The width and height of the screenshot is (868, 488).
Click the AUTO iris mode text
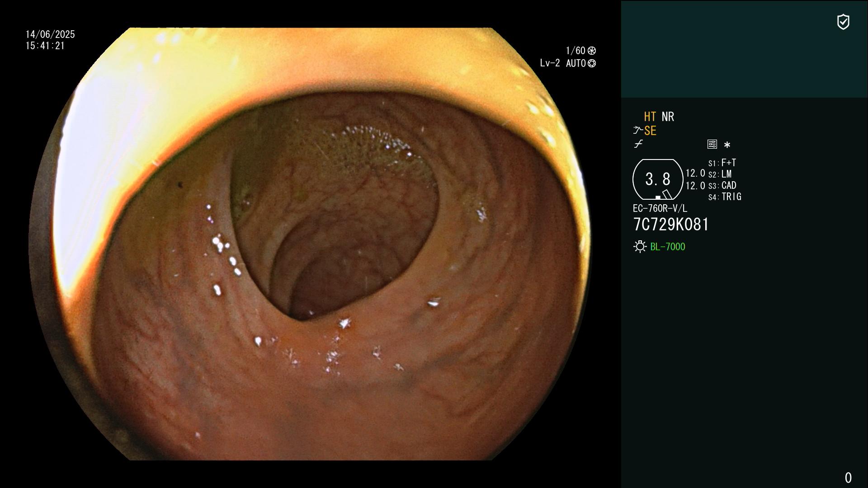(x=576, y=63)
